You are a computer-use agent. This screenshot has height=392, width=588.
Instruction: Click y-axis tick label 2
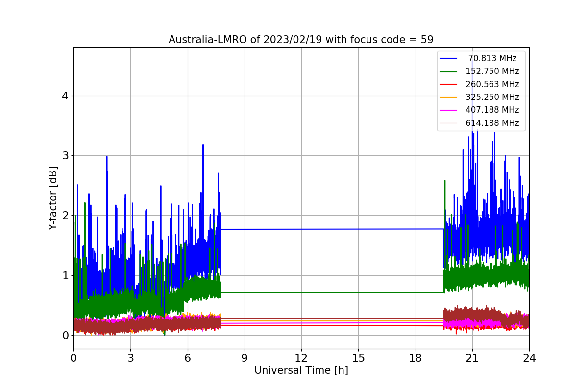[x=64, y=216]
